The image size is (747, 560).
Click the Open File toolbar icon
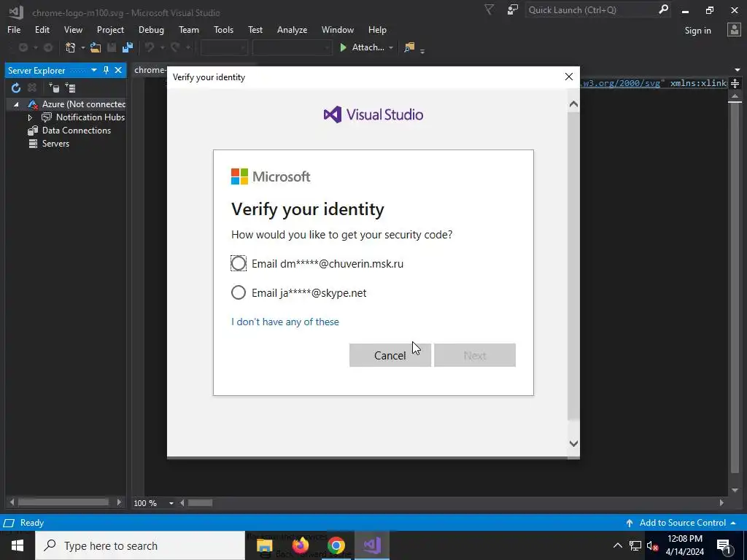click(96, 47)
